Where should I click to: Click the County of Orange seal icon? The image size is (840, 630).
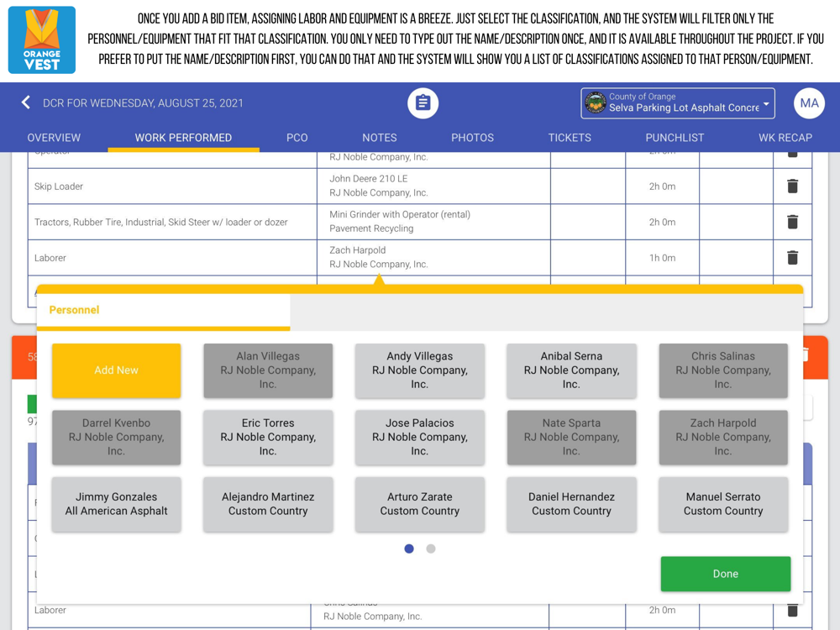[x=596, y=102]
